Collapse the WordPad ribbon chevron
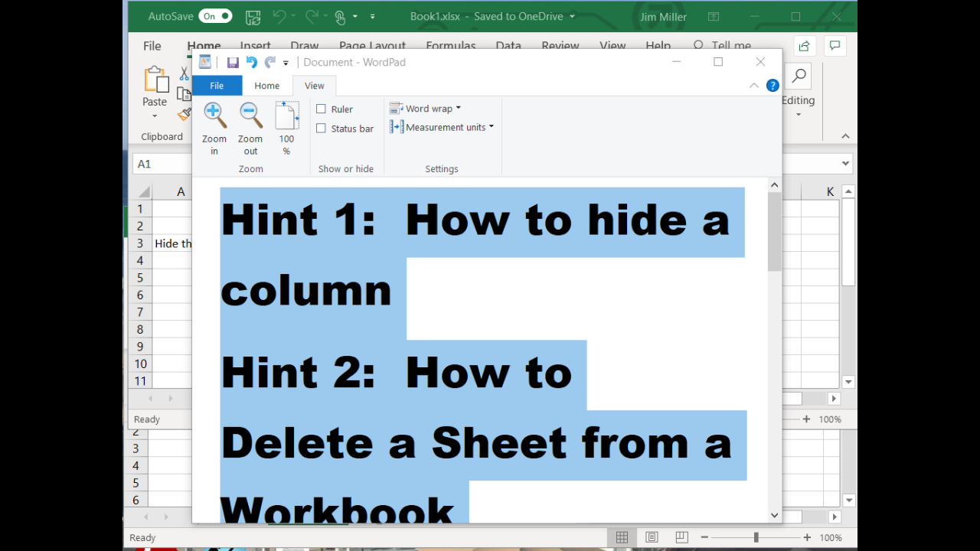980x551 pixels. [x=753, y=86]
